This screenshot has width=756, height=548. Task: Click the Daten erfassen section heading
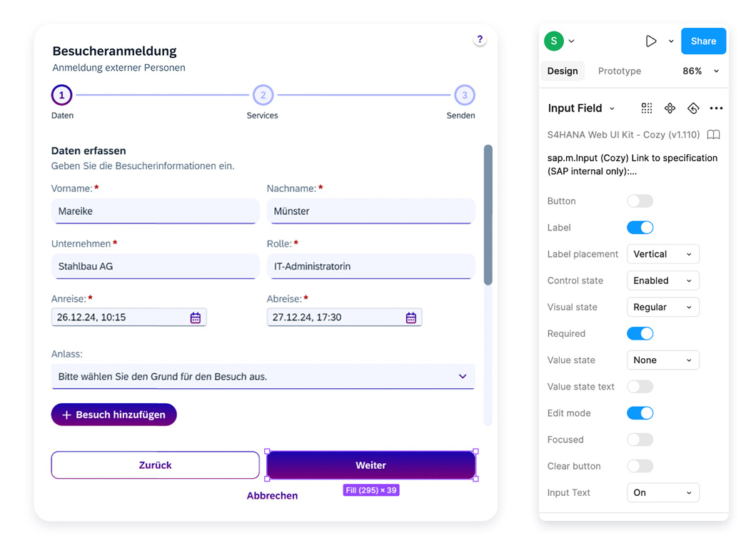click(89, 151)
